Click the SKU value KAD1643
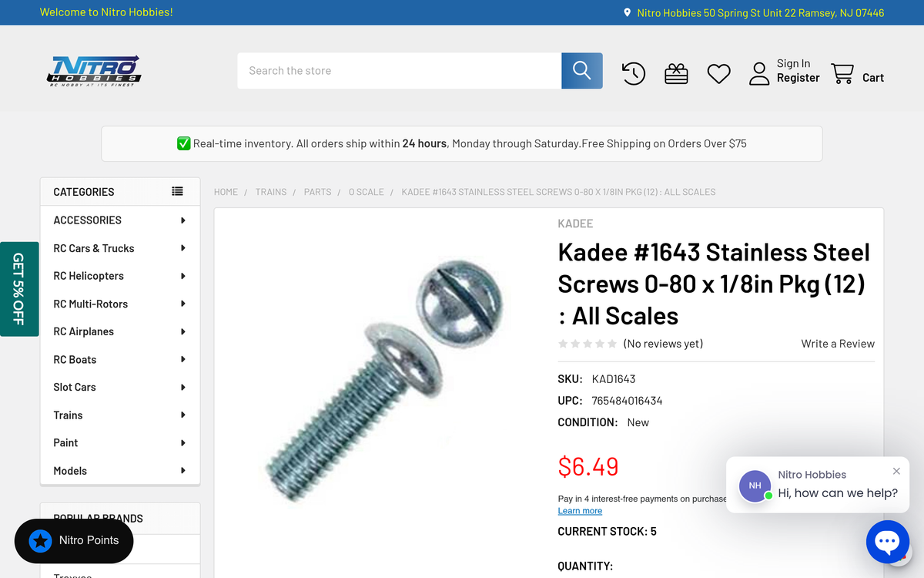 pyautogui.click(x=614, y=379)
